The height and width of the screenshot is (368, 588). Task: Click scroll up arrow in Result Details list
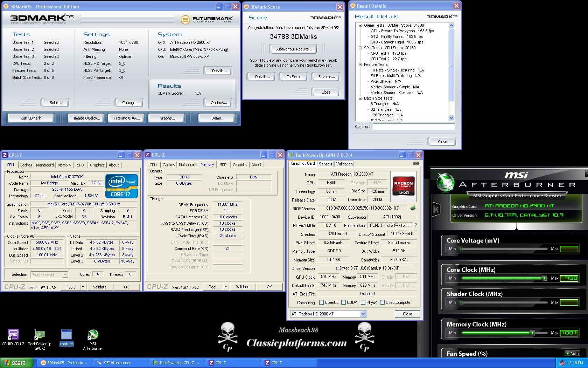pyautogui.click(x=451, y=25)
